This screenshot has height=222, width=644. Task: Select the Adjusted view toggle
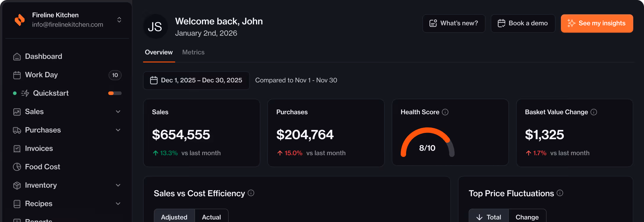174,217
